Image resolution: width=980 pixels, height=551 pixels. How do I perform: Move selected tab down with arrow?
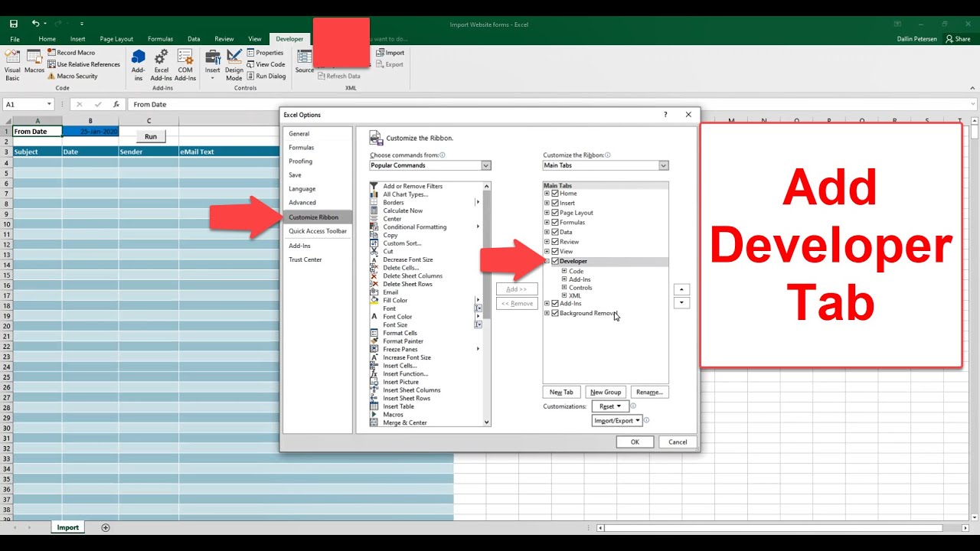pyautogui.click(x=682, y=303)
